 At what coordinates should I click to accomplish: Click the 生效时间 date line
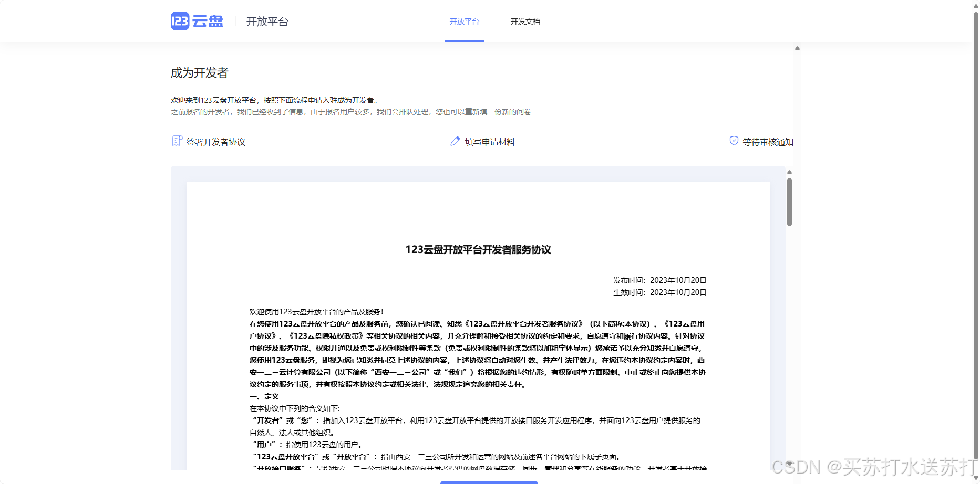(x=660, y=292)
